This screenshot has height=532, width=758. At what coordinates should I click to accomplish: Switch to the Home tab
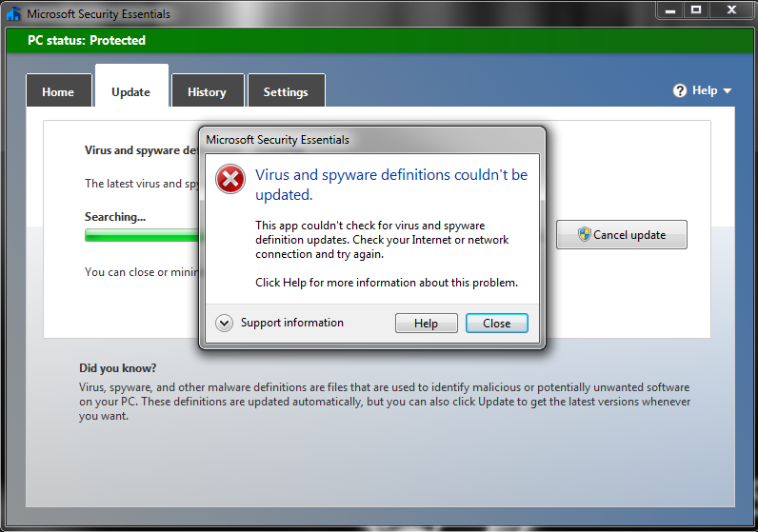tap(58, 90)
